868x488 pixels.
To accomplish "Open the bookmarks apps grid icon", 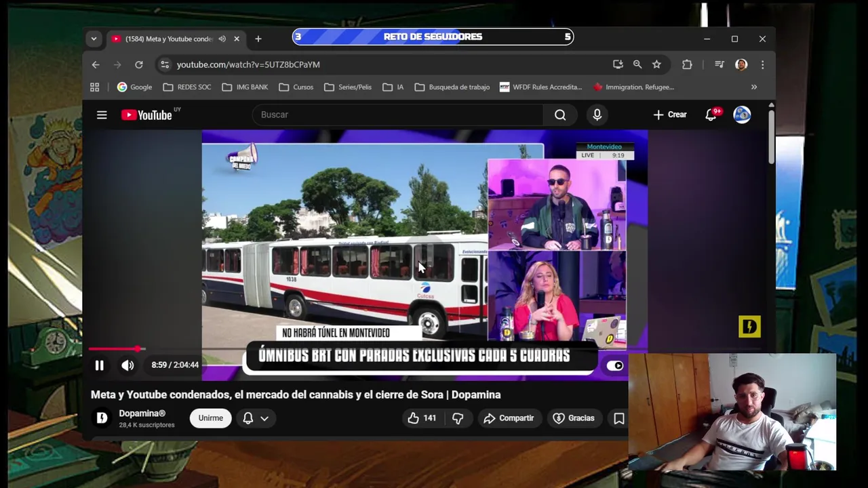I will tap(95, 87).
